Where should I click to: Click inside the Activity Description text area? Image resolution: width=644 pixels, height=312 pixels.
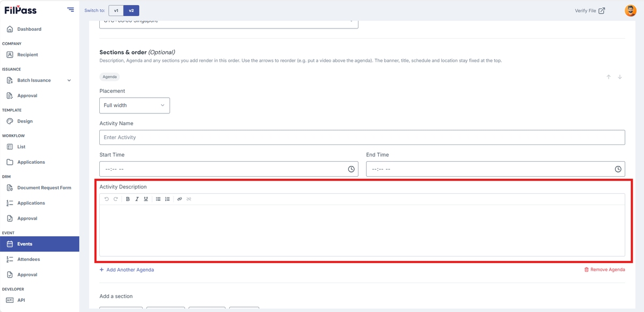[x=362, y=230]
